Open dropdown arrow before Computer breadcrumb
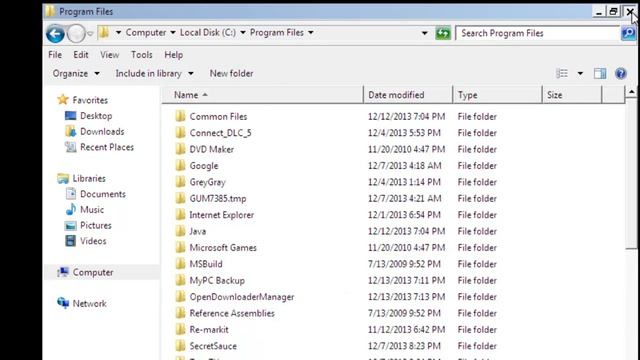Viewport: 640px width, 360px height. (118, 32)
